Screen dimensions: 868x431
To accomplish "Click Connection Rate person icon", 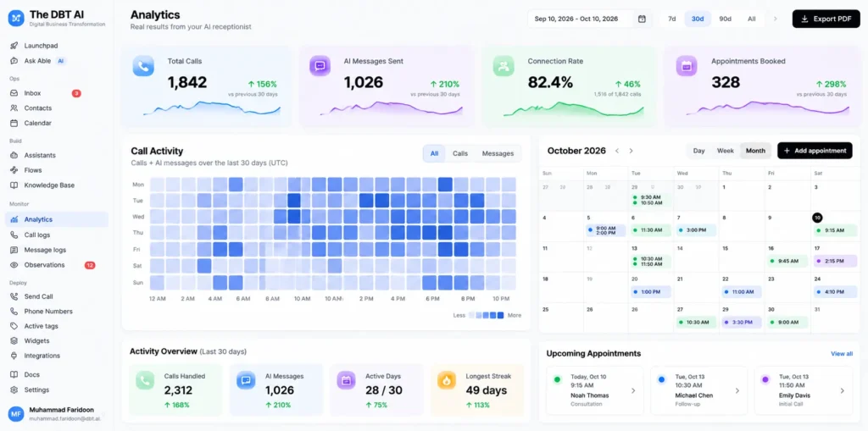I will click(504, 66).
